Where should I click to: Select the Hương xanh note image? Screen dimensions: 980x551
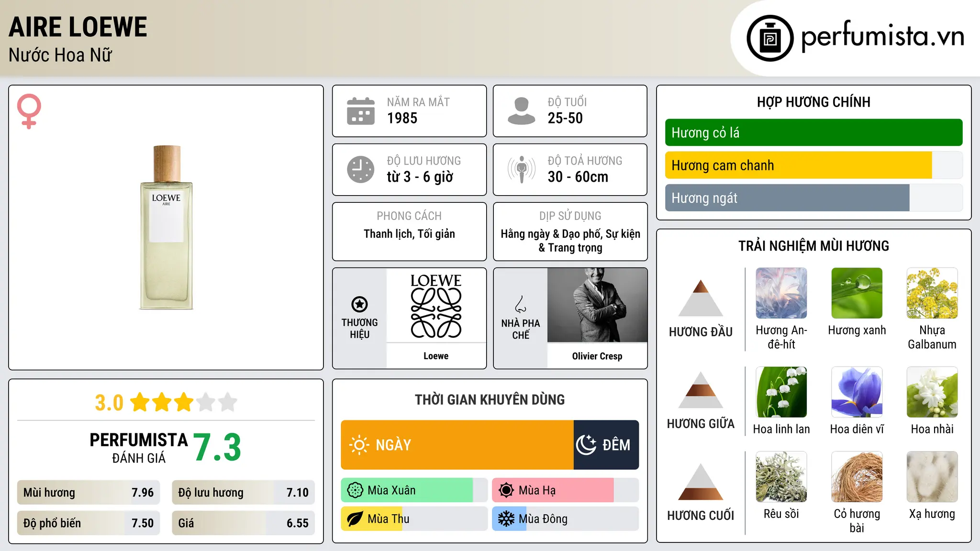[x=857, y=293]
